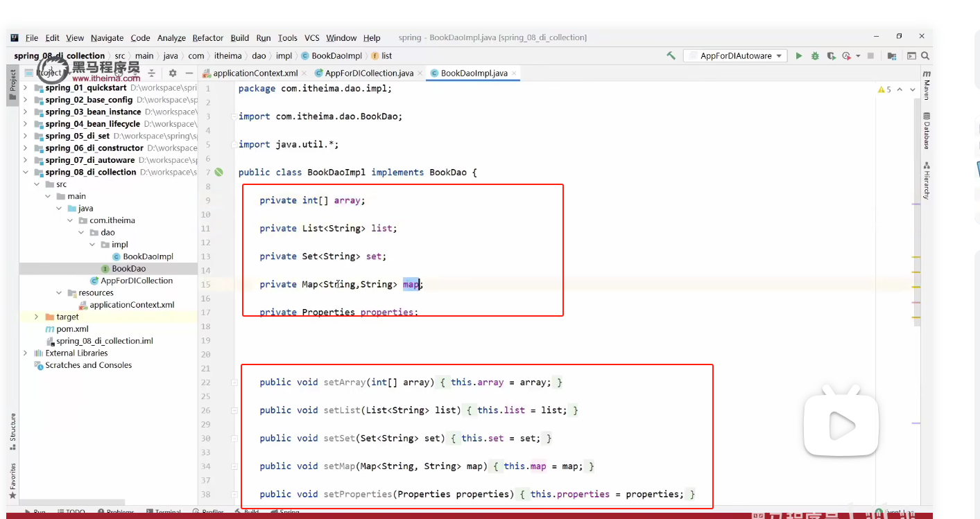Start debugging with the green bug icon
This screenshot has width=980, height=519.
click(x=815, y=56)
